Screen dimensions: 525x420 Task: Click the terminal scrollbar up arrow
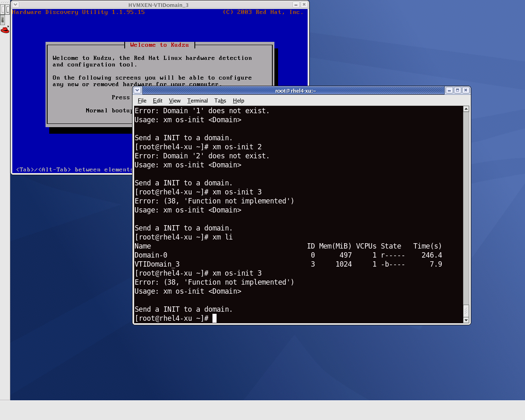466,109
